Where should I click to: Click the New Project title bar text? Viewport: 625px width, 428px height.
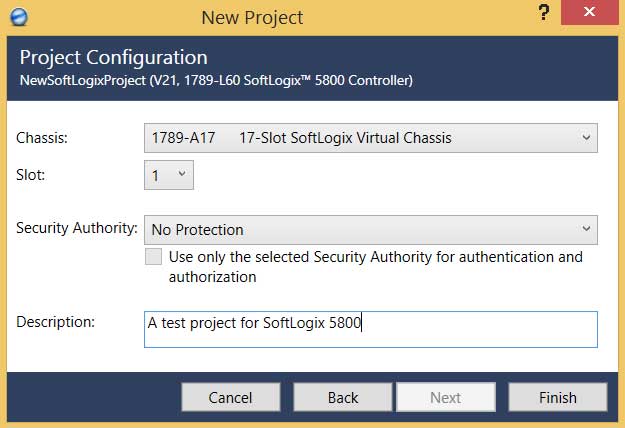[x=252, y=18]
